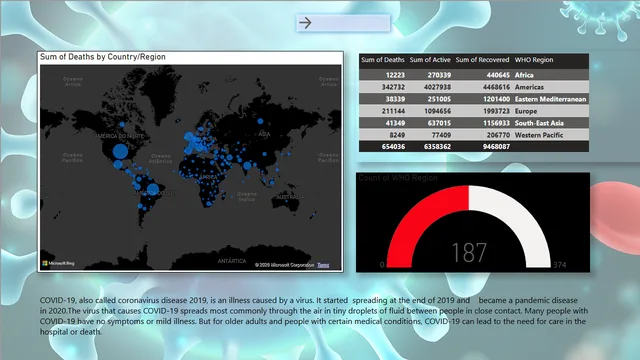This screenshot has height=360, width=640.
Task: Click Europe deaths value 211144
Action: tap(393, 111)
